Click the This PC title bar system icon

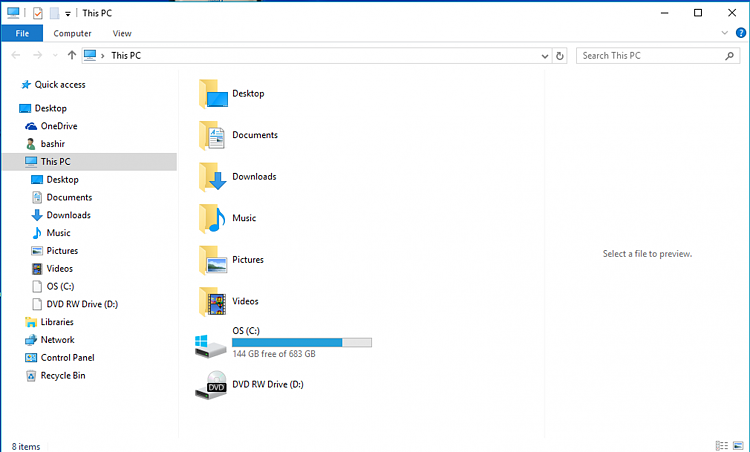13,13
